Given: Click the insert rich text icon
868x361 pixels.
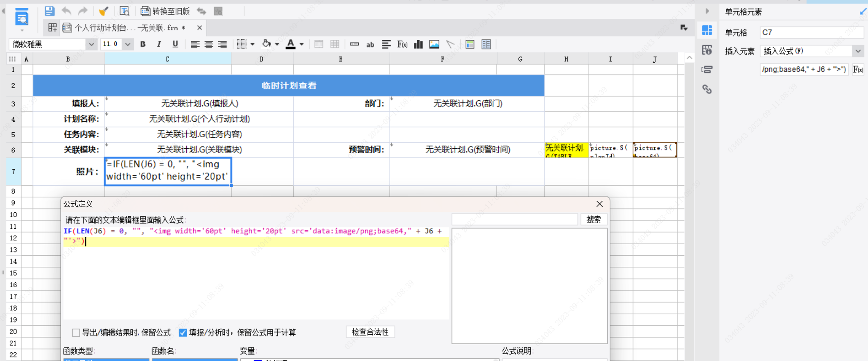Looking at the screenshot, I should click(x=386, y=44).
